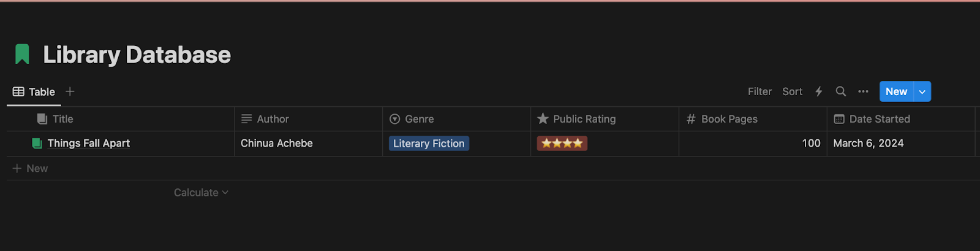The image size is (980, 251).
Task: Open the Genre column header menu
Action: point(419,119)
